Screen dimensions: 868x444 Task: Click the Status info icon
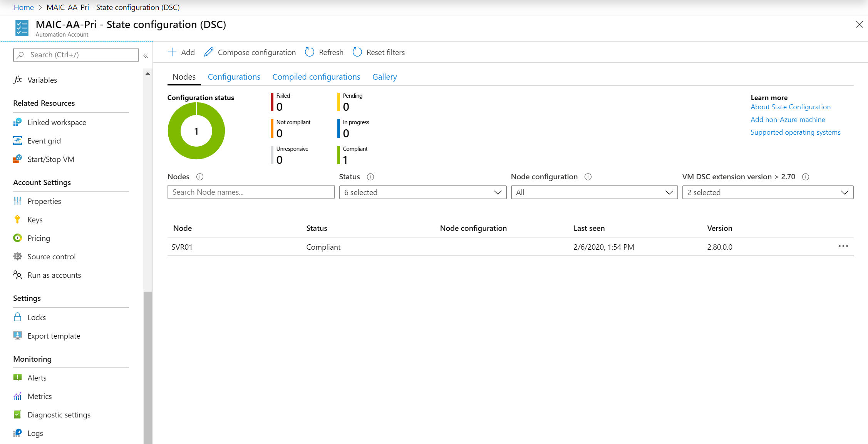pos(370,177)
